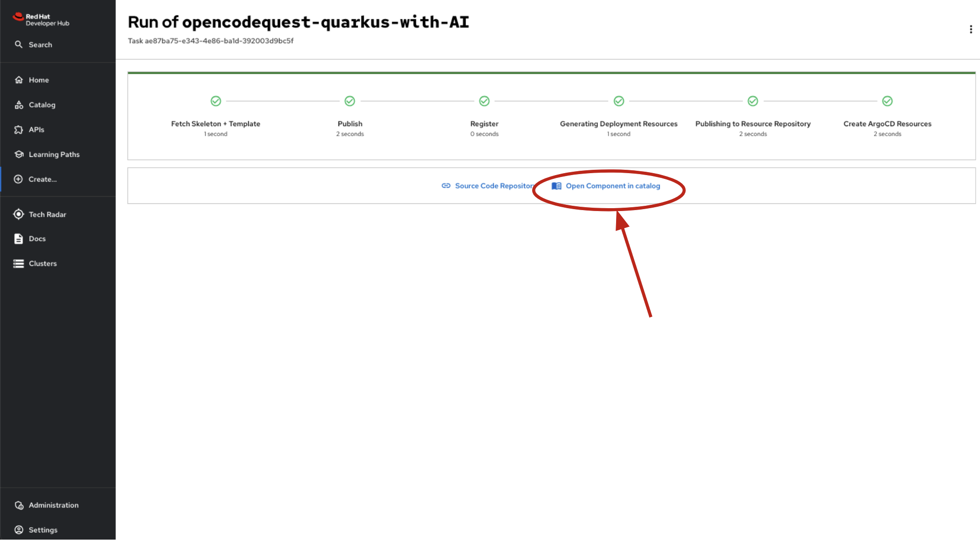This screenshot has height=542, width=980.
Task: Click the run title heading
Action: pos(298,22)
